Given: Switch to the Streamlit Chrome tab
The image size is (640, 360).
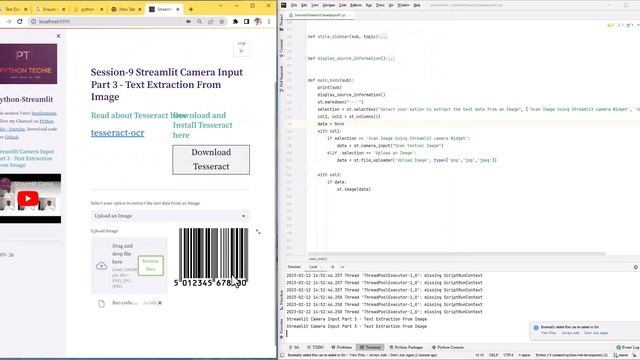Looking at the screenshot, I should (x=164, y=9).
